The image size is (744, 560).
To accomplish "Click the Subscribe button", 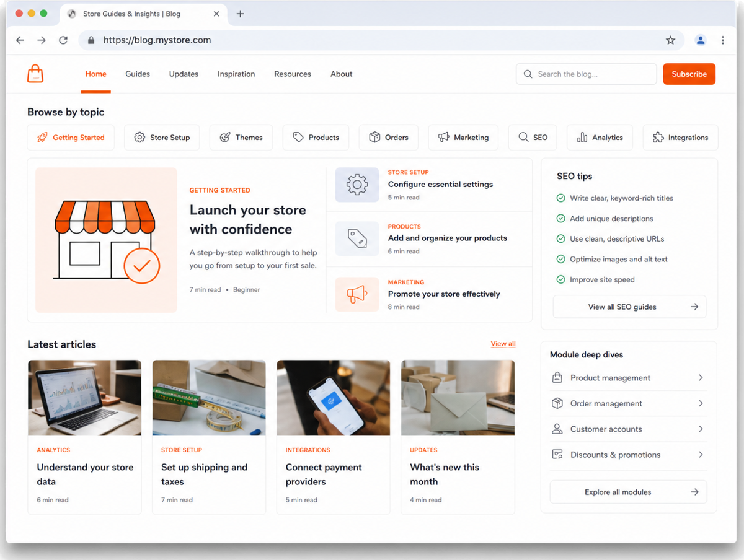I will (x=689, y=74).
